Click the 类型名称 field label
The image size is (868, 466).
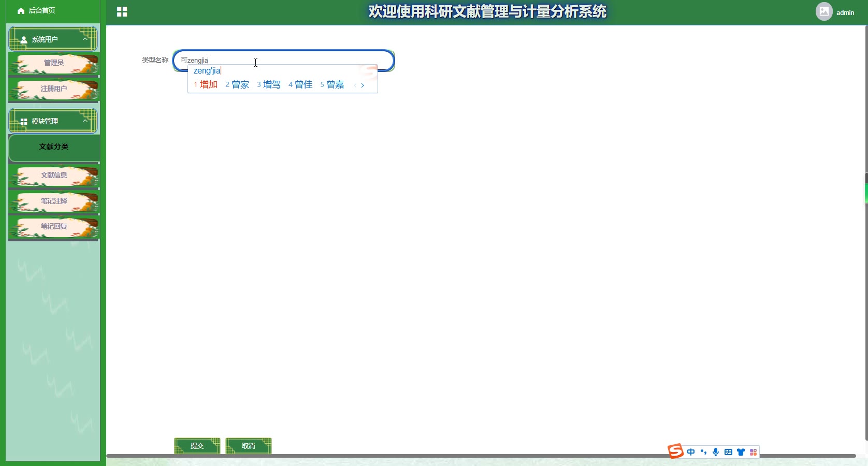click(155, 60)
